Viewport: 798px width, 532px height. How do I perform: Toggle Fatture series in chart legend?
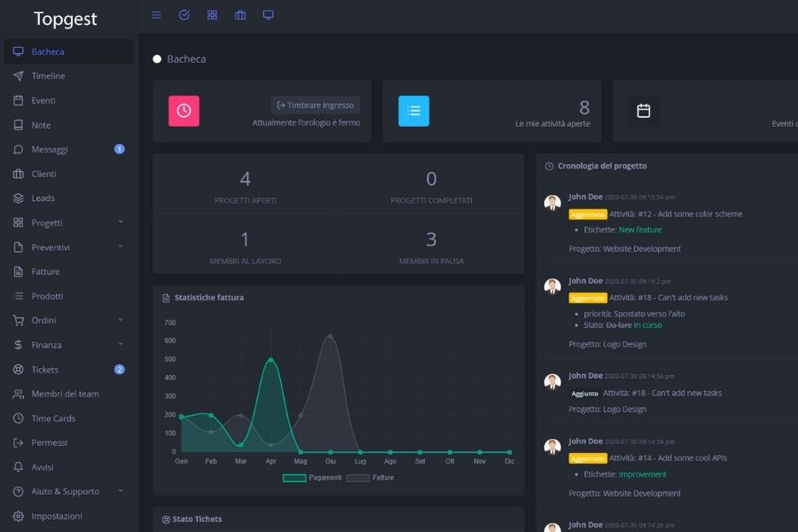coord(370,478)
